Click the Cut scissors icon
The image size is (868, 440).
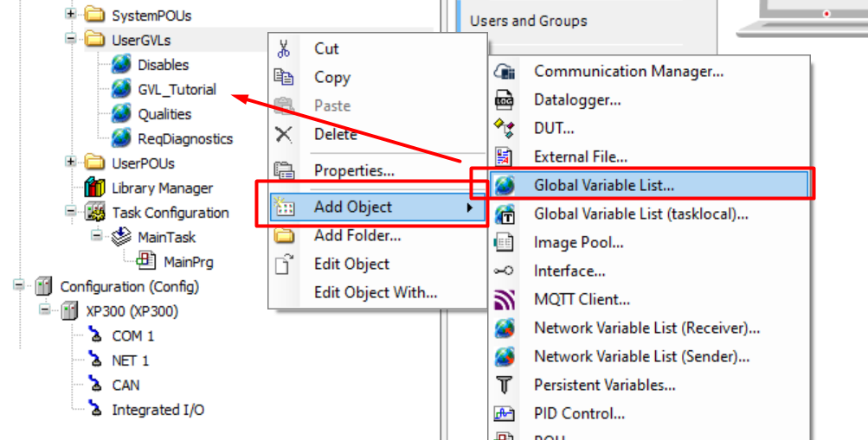[284, 48]
